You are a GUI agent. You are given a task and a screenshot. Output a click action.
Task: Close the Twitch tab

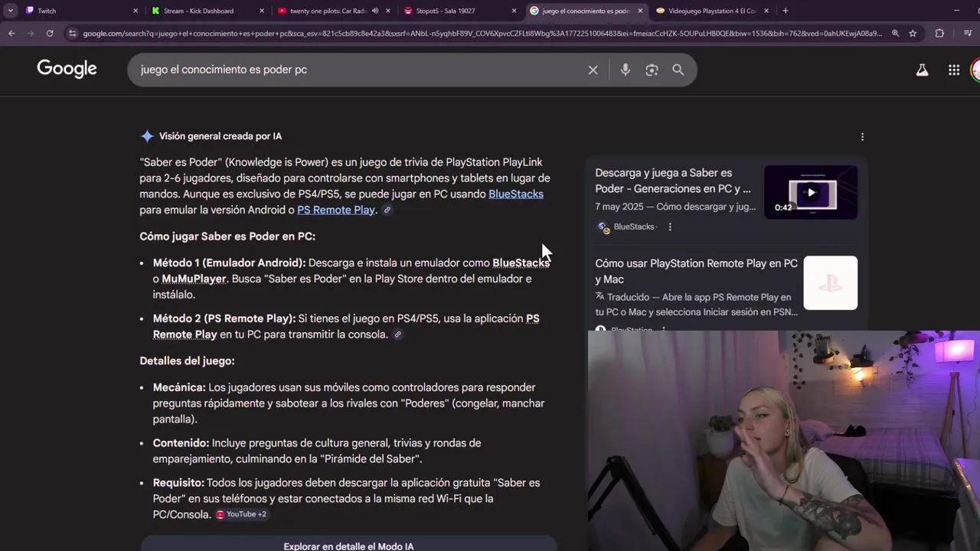[136, 11]
